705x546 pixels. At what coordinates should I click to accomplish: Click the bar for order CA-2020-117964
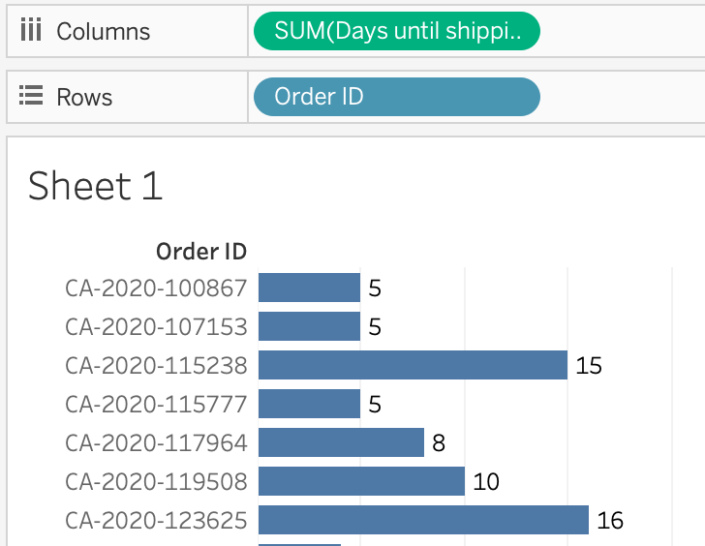(x=341, y=442)
